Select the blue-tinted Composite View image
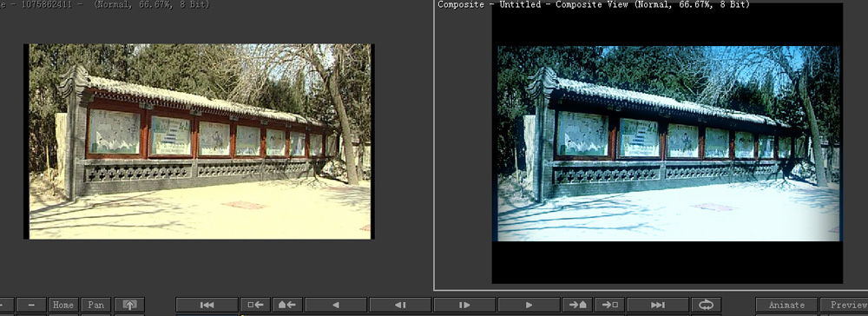The image size is (868, 316). click(x=668, y=144)
